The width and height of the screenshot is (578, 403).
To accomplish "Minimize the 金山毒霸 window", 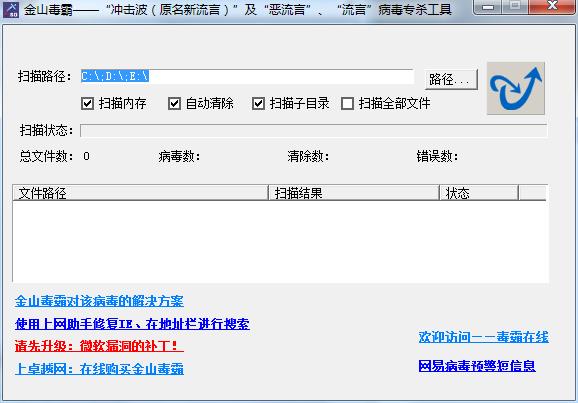I will [488, 7].
